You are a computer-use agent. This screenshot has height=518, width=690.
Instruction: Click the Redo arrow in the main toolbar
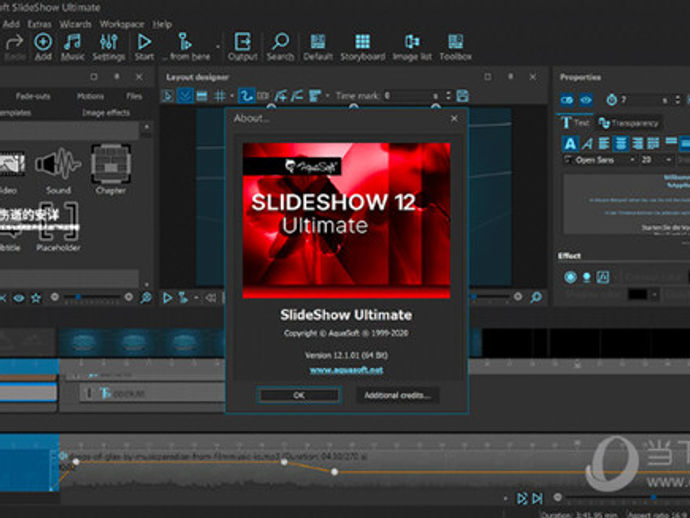click(x=15, y=43)
